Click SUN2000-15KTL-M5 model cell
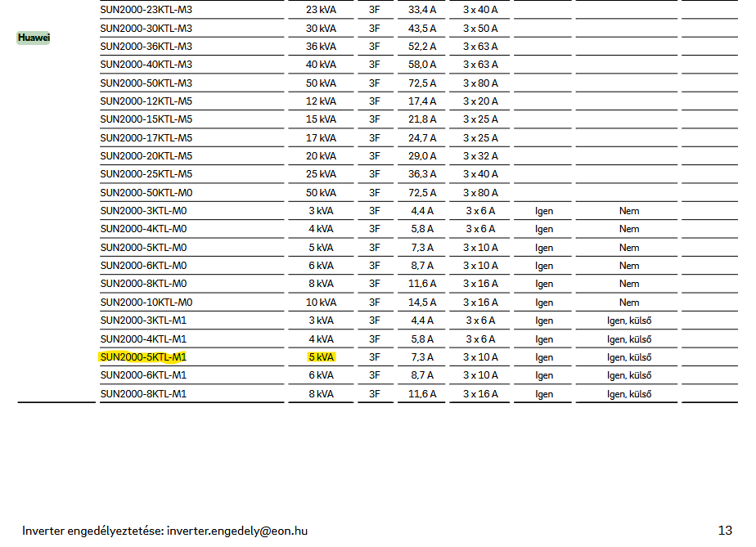 click(146, 119)
